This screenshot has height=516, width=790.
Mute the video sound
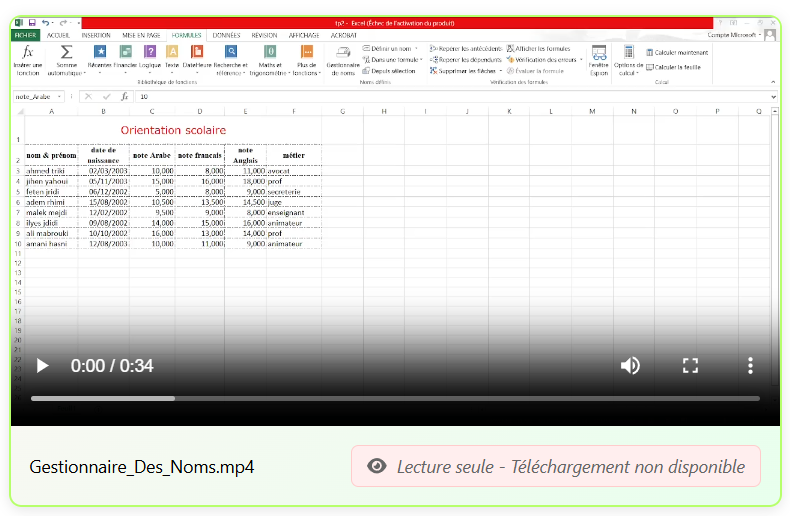pyautogui.click(x=630, y=366)
